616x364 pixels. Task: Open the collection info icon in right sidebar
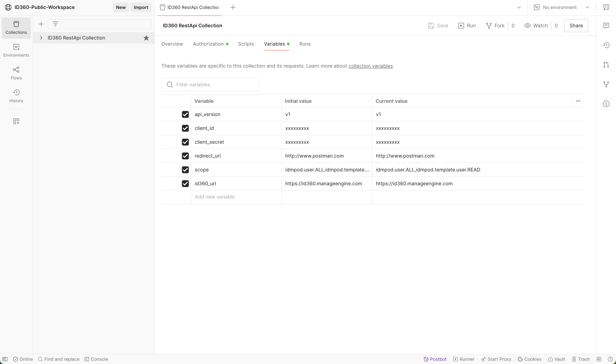pyautogui.click(x=606, y=104)
